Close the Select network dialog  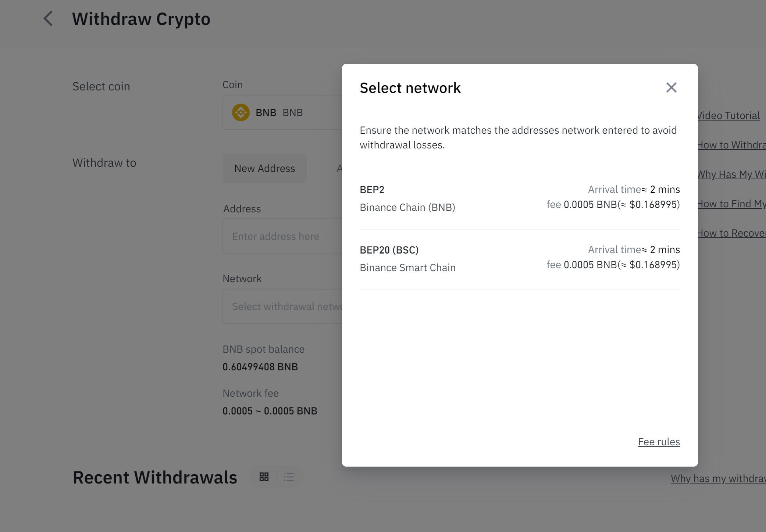[671, 87]
